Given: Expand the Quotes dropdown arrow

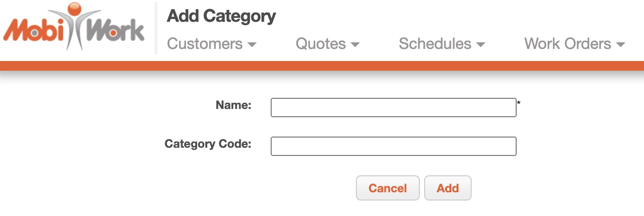Looking at the screenshot, I should (x=355, y=45).
